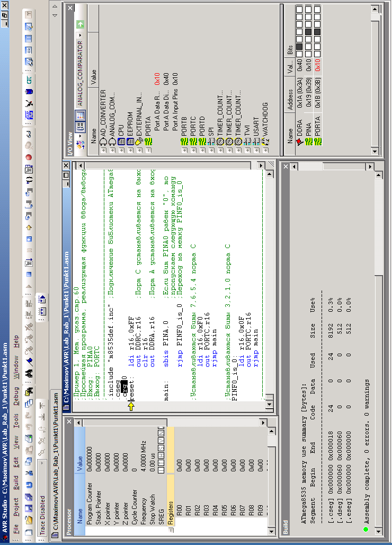
Task: Open the Debug menu
Action: click(x=16, y=396)
